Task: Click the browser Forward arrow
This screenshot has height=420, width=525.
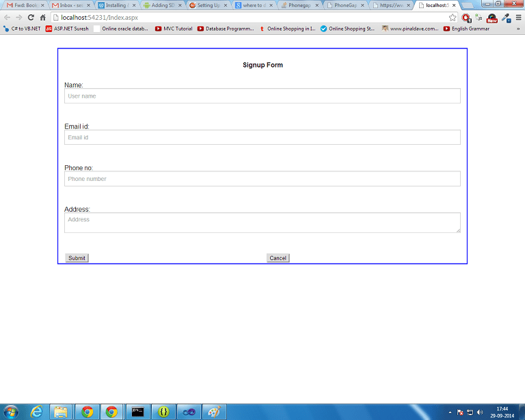Action: tap(19, 17)
